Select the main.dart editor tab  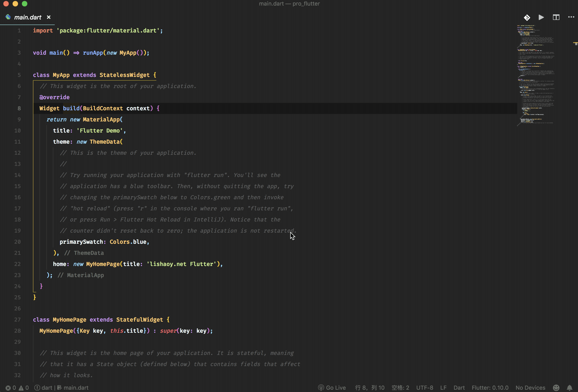click(x=27, y=17)
